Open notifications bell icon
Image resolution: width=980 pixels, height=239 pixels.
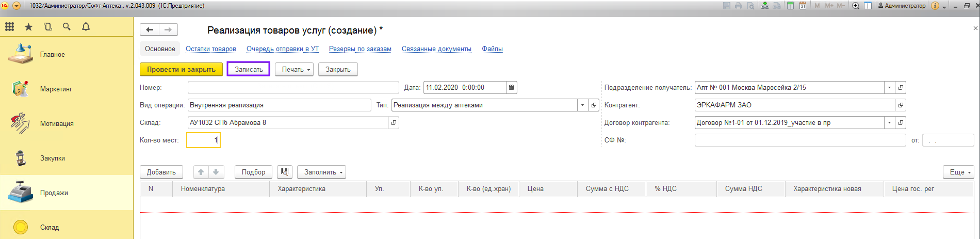tap(86, 27)
